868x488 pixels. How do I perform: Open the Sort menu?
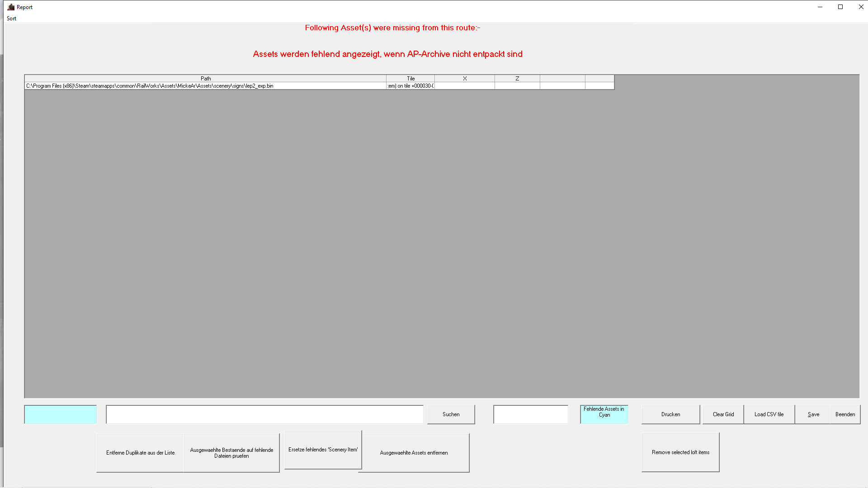pyautogui.click(x=11, y=19)
